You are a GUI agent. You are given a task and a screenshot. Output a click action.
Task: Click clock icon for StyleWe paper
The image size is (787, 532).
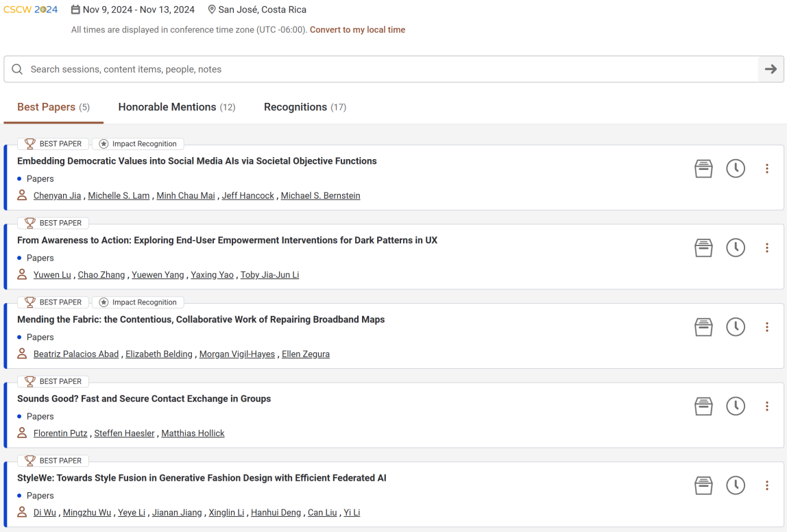[736, 486]
